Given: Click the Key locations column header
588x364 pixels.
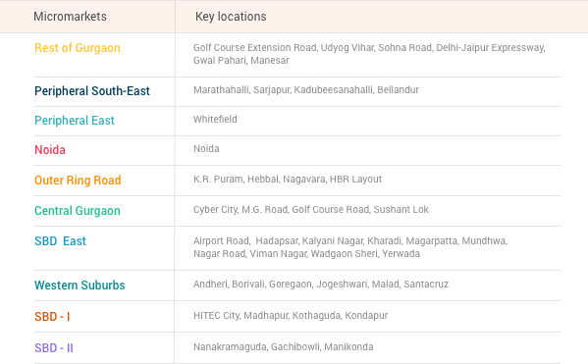Looking at the screenshot, I should click(231, 17).
